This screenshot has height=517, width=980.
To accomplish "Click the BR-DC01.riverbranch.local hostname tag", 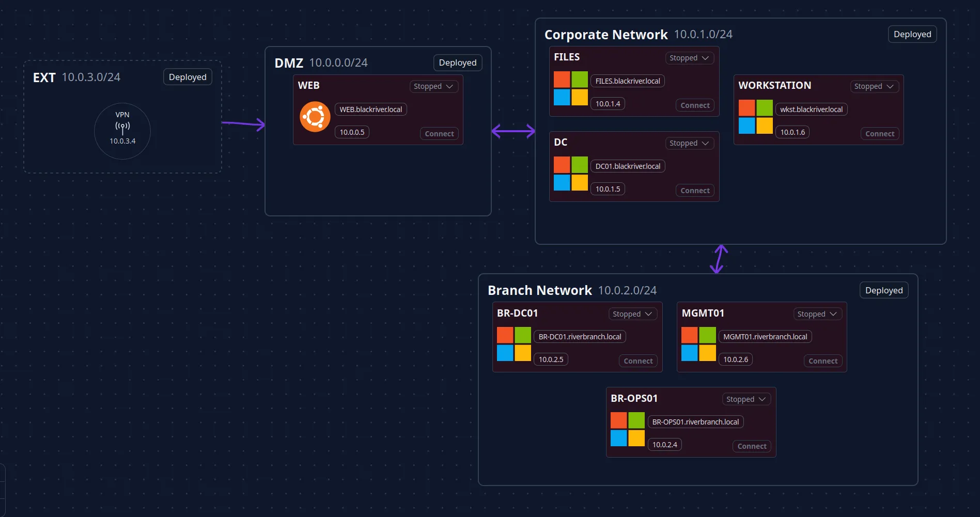I will (580, 337).
